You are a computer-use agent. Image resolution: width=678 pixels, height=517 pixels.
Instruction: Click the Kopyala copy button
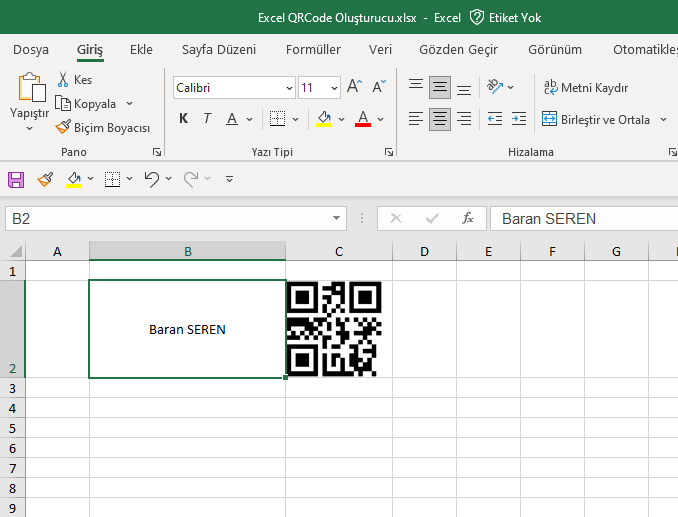coord(86,104)
